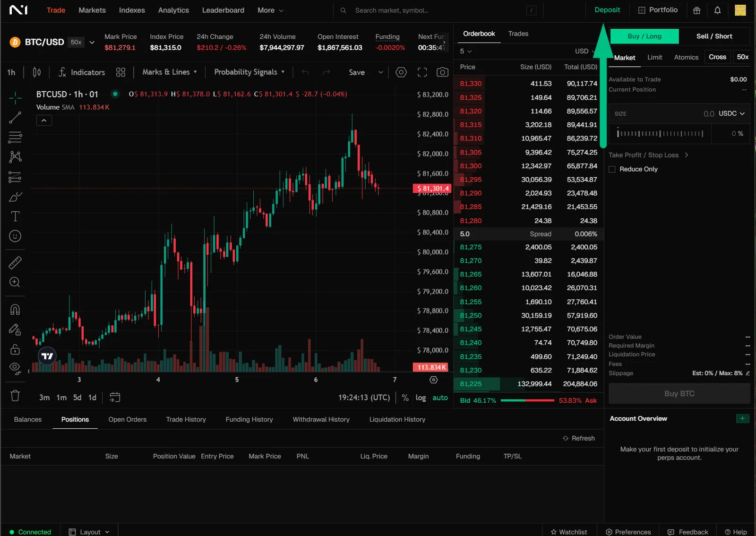Select the trend line drawing tool
This screenshot has width=756, height=536.
tap(15, 118)
